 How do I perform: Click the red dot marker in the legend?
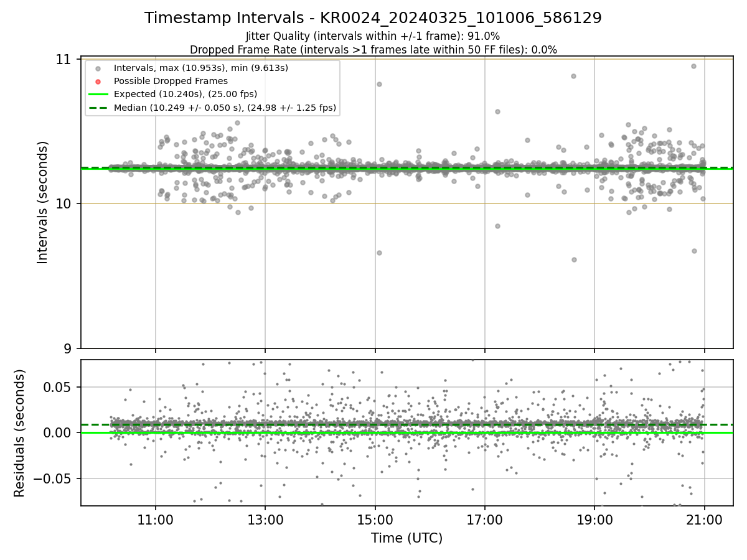pos(98,82)
